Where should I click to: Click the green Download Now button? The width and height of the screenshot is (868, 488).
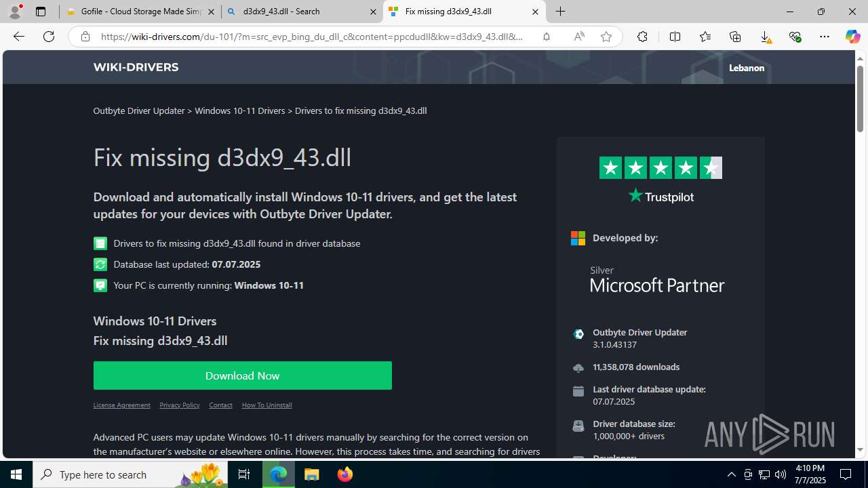point(242,375)
